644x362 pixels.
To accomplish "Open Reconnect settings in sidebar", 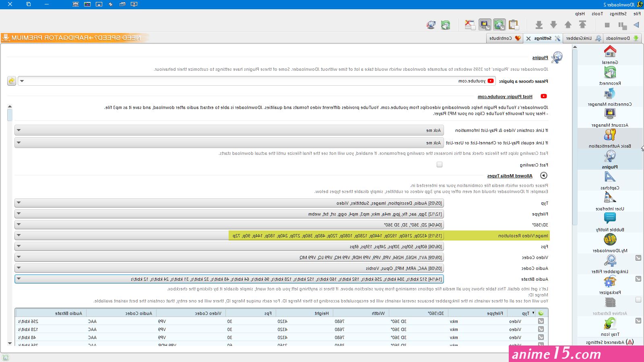I will coord(610,76).
